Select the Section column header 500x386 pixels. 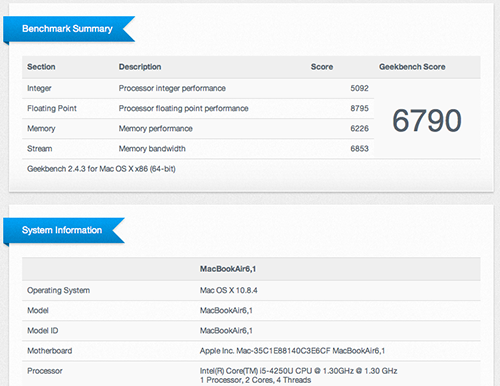click(41, 67)
